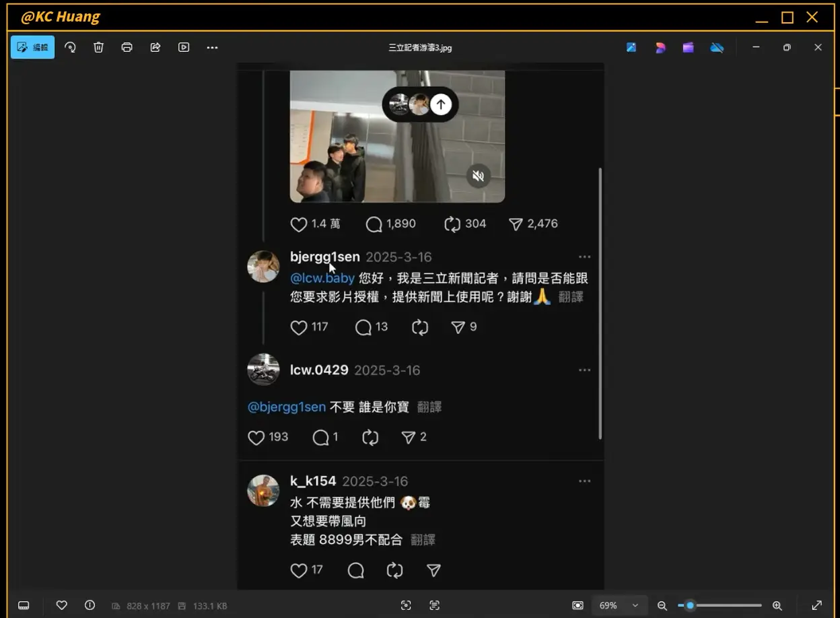Click 翻譯 beside 不要 誰是你寶
The width and height of the screenshot is (840, 618).
tap(429, 407)
